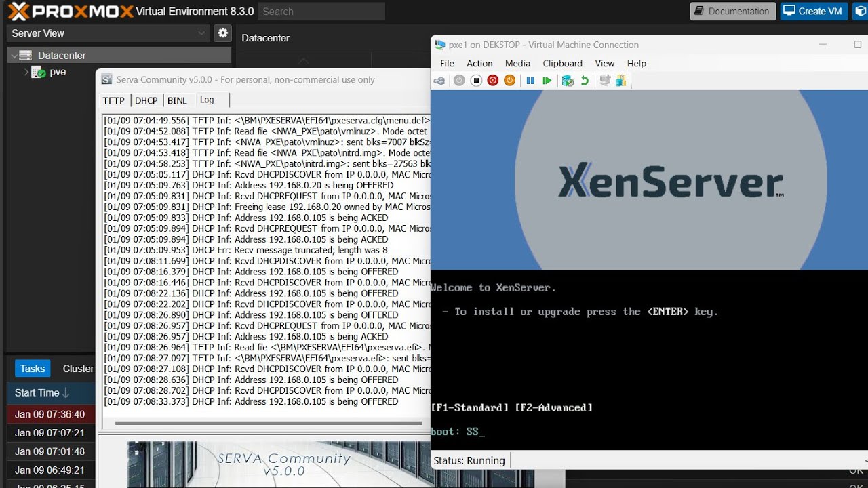The height and width of the screenshot is (488, 868).
Task: Expand the pve node arrow
Action: tap(26, 71)
